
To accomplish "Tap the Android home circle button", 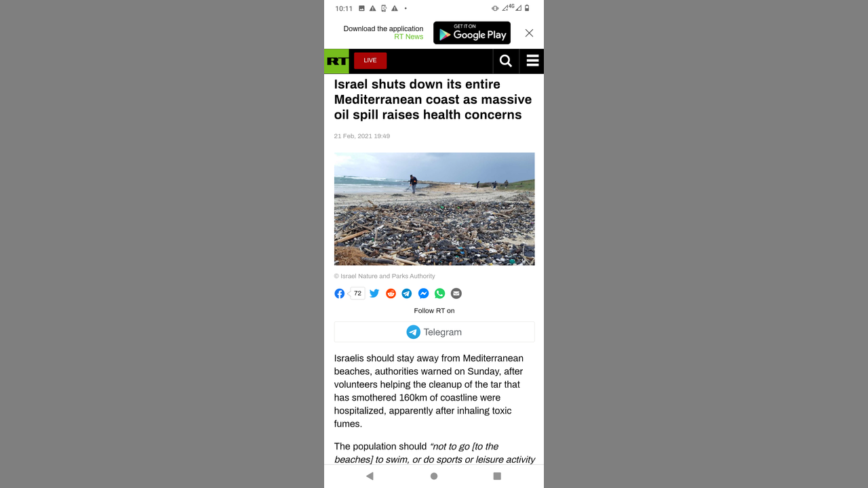I will [434, 476].
